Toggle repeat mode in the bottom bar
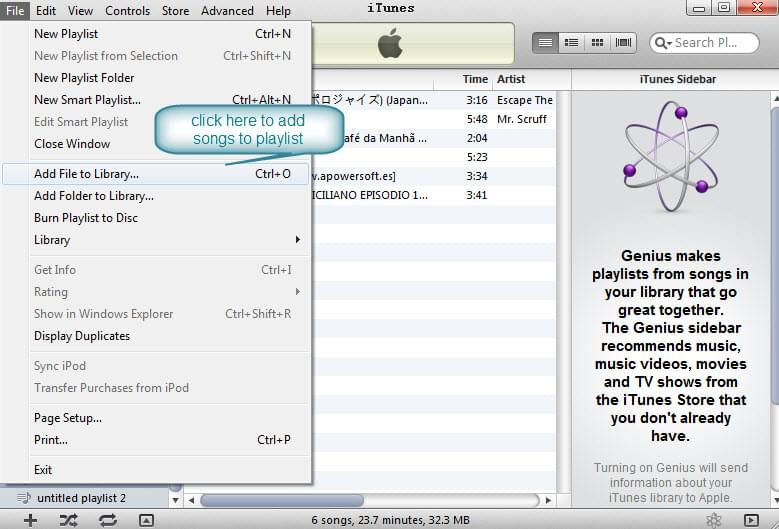Viewport: 779px width, 529px height. point(108,520)
